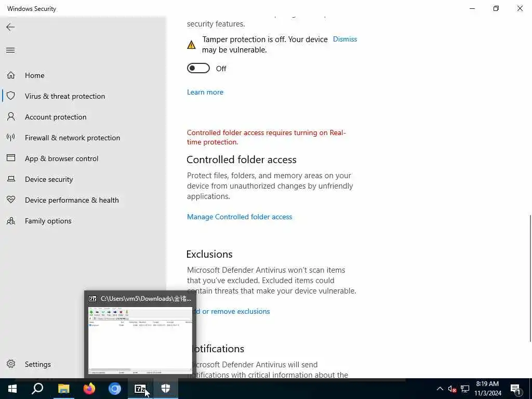
Task: Open taskbar Search
Action: (37, 389)
